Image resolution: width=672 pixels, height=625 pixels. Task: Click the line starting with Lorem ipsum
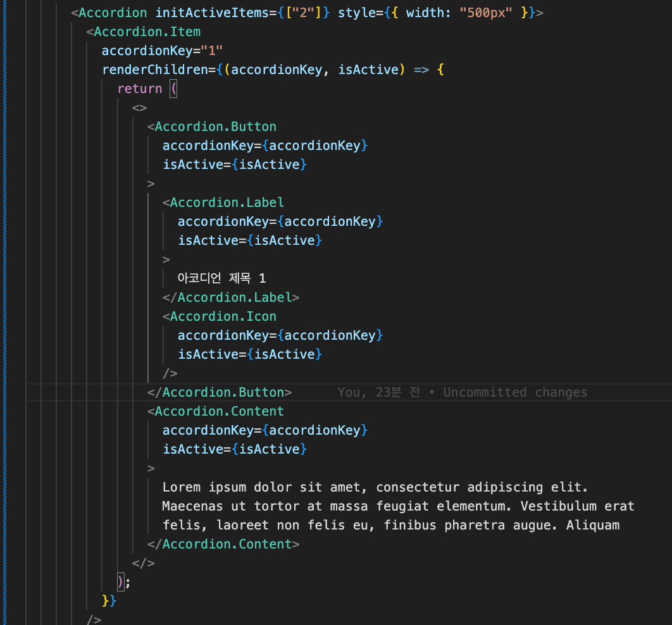[x=375, y=487]
